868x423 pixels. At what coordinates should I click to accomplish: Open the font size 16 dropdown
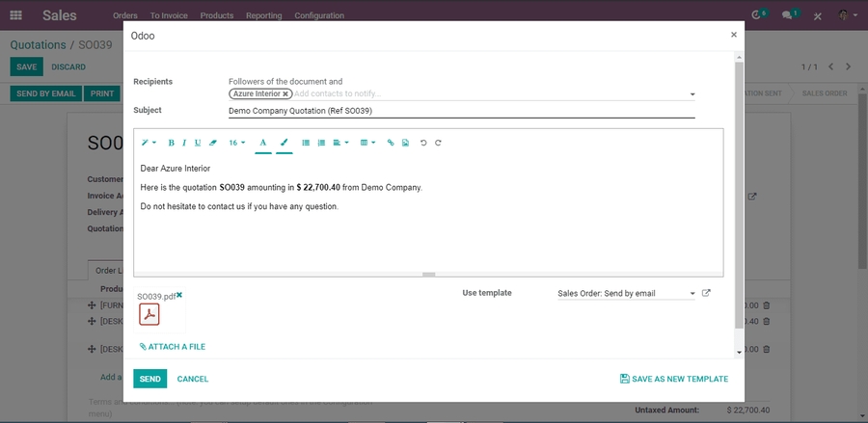tap(237, 143)
